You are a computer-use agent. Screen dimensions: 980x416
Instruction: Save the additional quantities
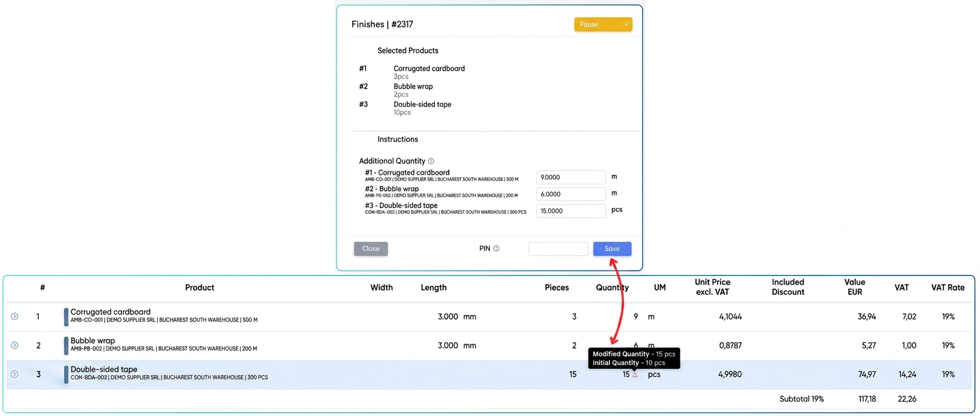[612, 249]
